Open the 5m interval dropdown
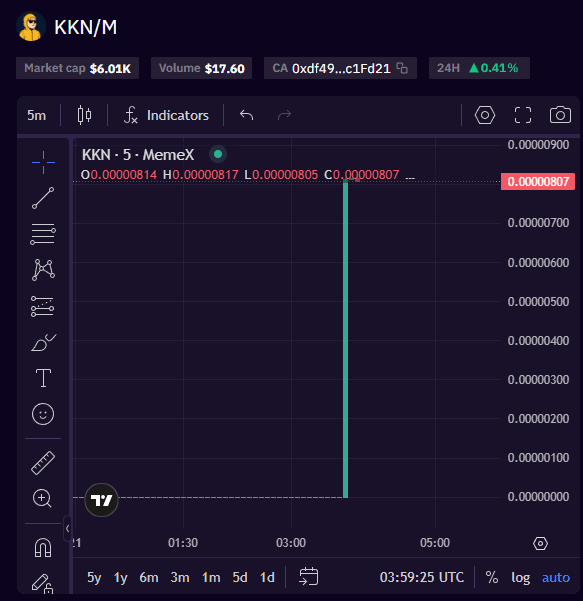Screen dimensions: 583x601 click(36, 115)
